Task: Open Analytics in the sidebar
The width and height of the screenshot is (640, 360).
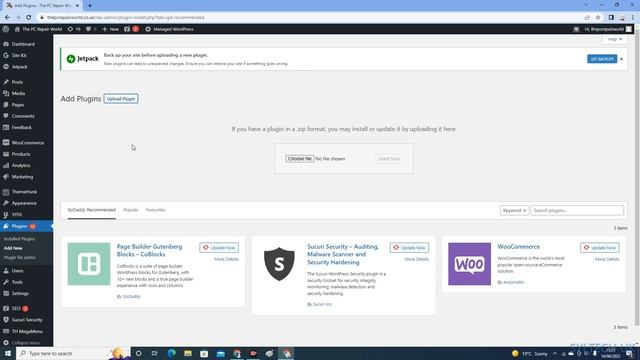Action: coord(21,166)
